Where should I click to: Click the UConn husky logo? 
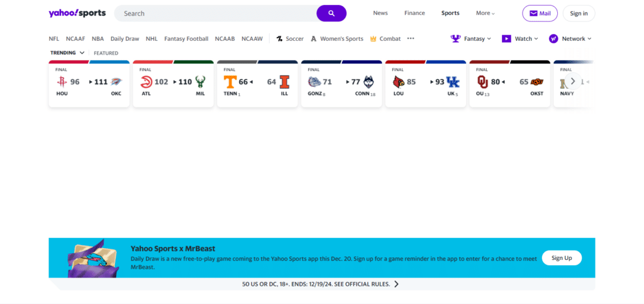[x=369, y=82]
